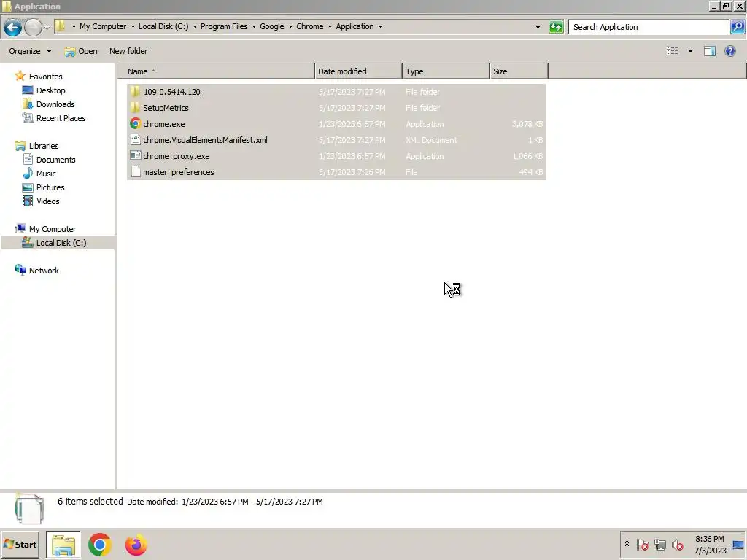Select the chrome_proxy.exe file icon

[x=135, y=156]
